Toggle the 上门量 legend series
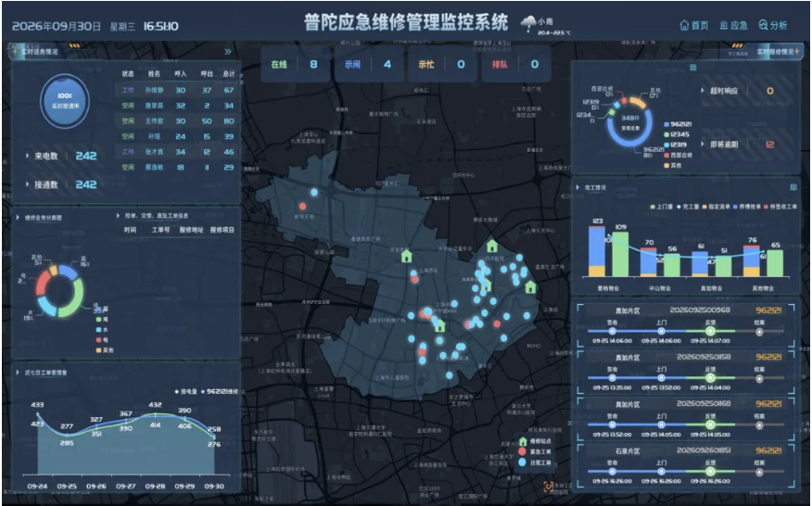 662,207
